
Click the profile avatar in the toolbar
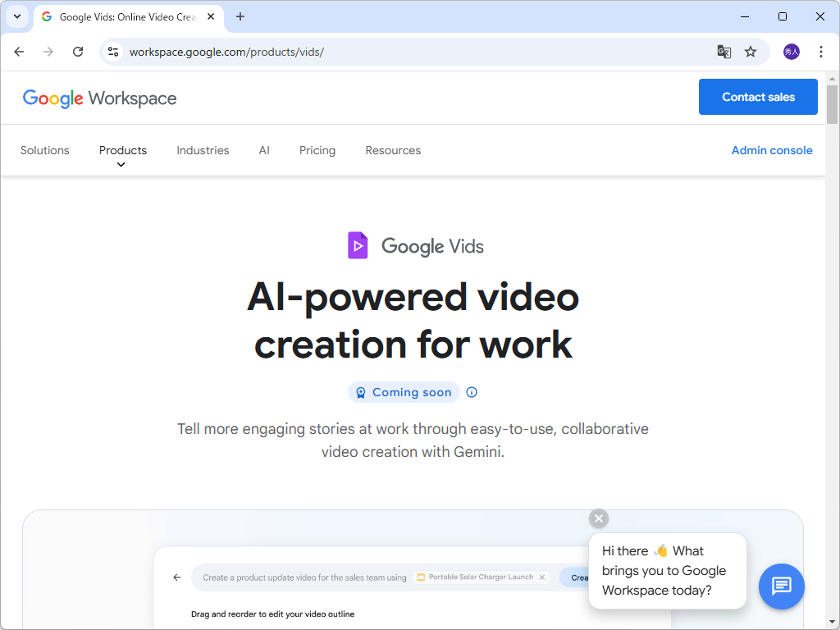788,51
